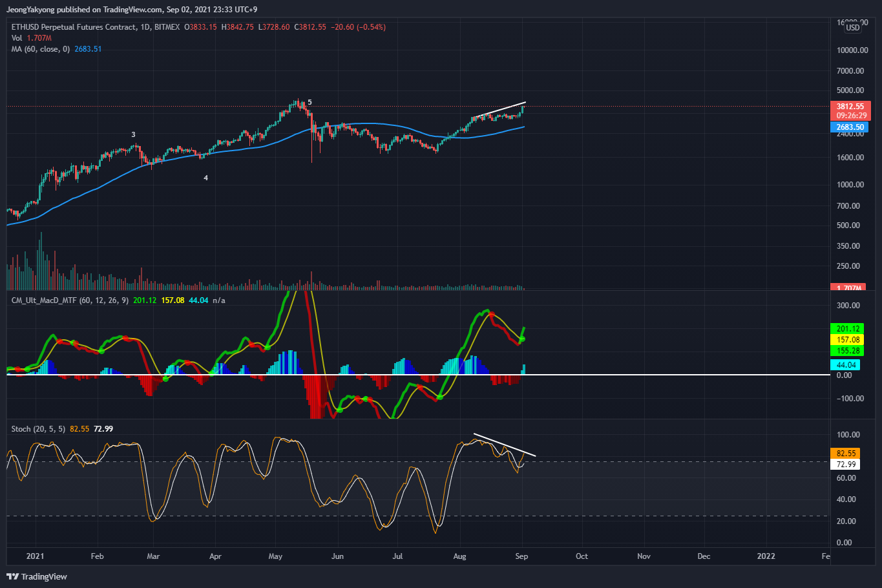Screen dimensions: 882x588
Task: Click the wave label 5 near May peak
Action: coord(310,102)
